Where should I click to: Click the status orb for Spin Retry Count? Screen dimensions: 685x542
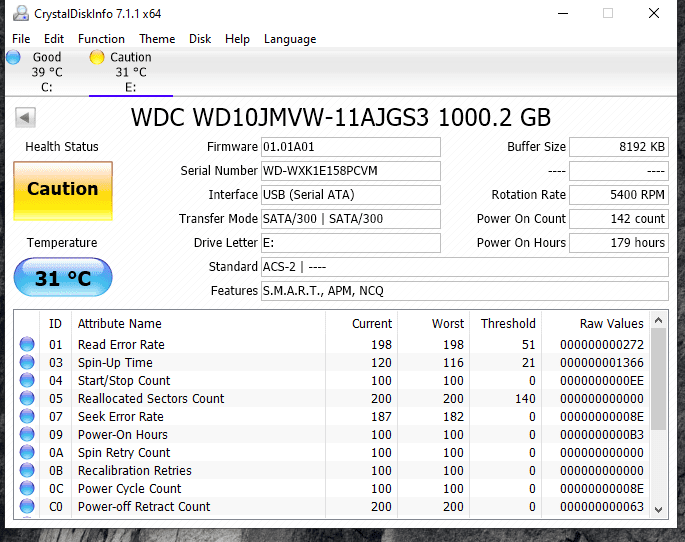point(27,452)
